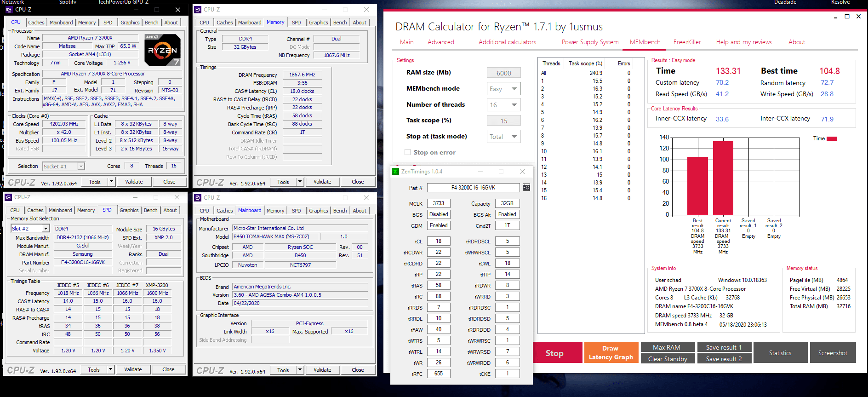This screenshot has height=397, width=868.
Task: Open the About tab in DRAM Calculator
Action: (797, 42)
